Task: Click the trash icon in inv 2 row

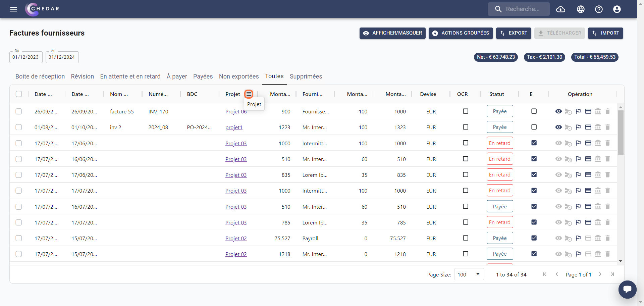Action: click(607, 127)
